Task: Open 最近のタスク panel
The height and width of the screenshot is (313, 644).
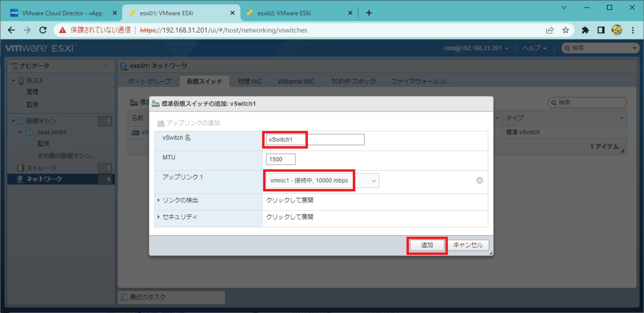Action: click(171, 297)
